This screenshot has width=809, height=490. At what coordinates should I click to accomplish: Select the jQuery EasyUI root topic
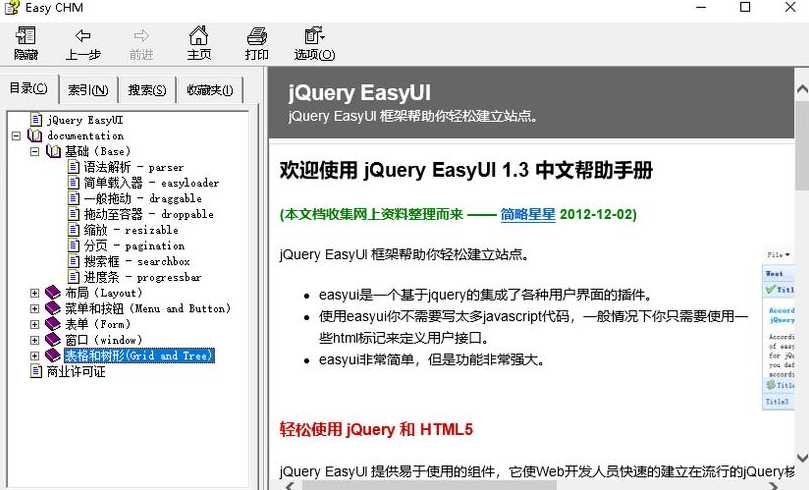coord(85,120)
